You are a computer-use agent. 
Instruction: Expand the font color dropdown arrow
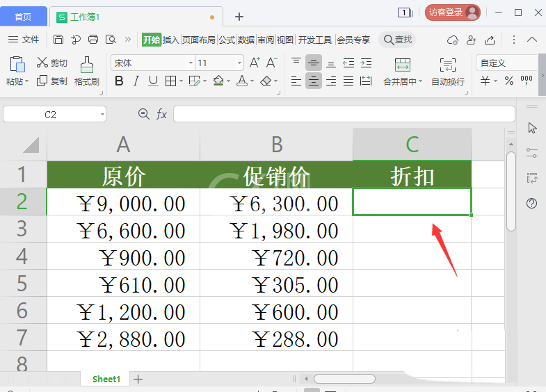[x=252, y=81]
